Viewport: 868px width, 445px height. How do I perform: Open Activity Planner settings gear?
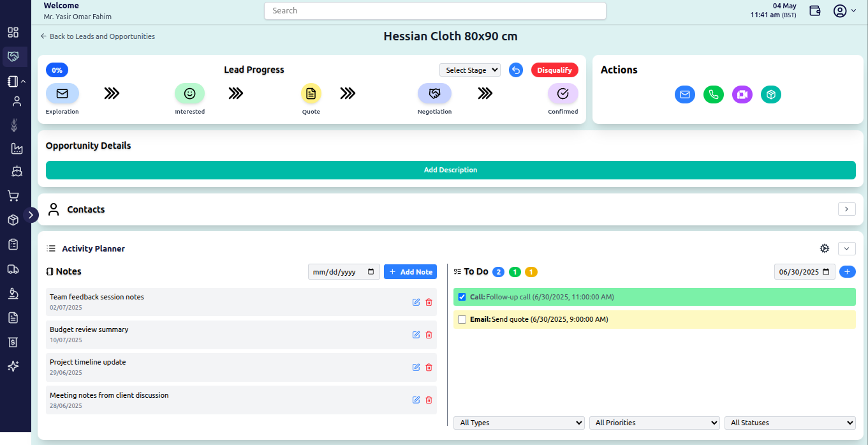[825, 248]
